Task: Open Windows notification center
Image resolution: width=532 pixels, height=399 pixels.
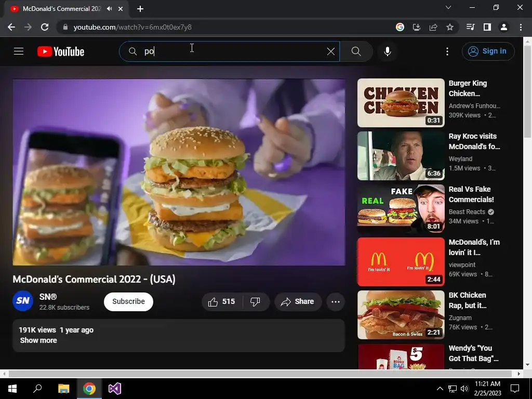Action: click(515, 389)
